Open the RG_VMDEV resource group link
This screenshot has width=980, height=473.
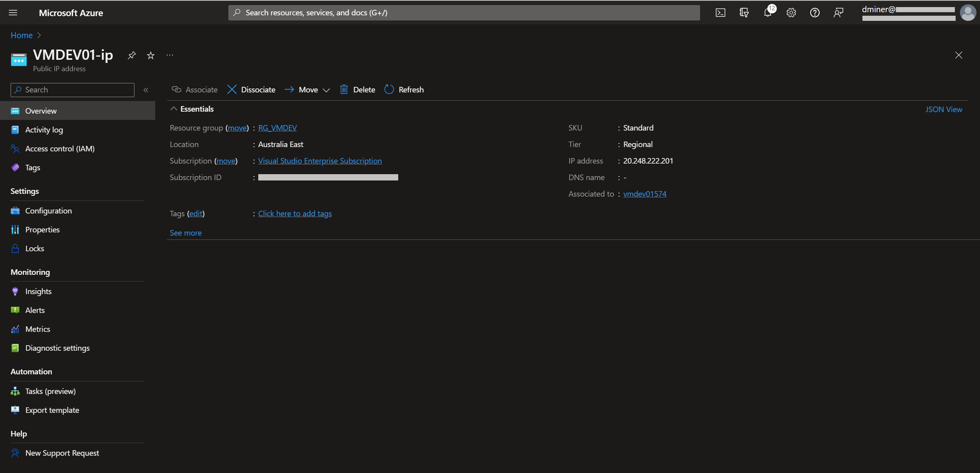pyautogui.click(x=278, y=128)
